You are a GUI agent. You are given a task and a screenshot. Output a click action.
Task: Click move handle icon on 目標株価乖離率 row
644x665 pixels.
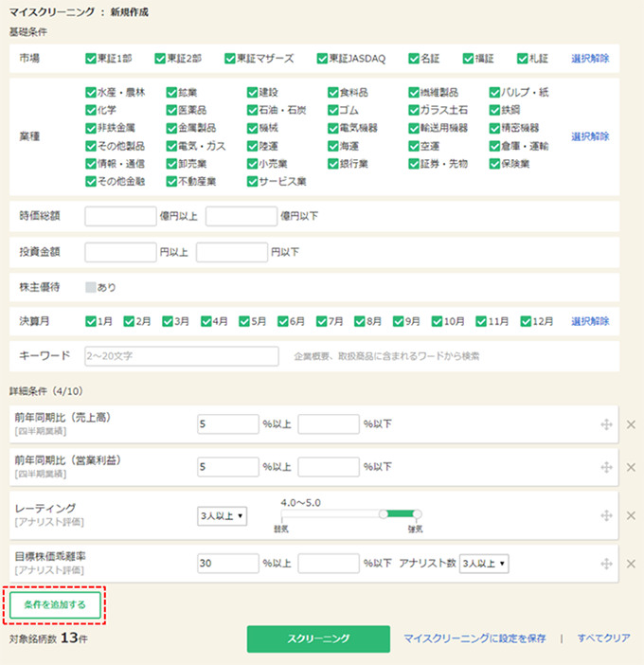[606, 564]
